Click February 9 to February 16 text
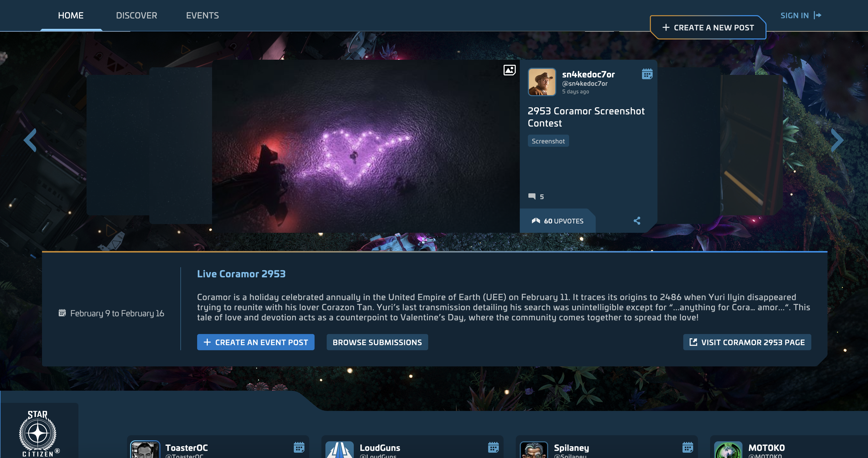This screenshot has width=868, height=458. click(117, 314)
